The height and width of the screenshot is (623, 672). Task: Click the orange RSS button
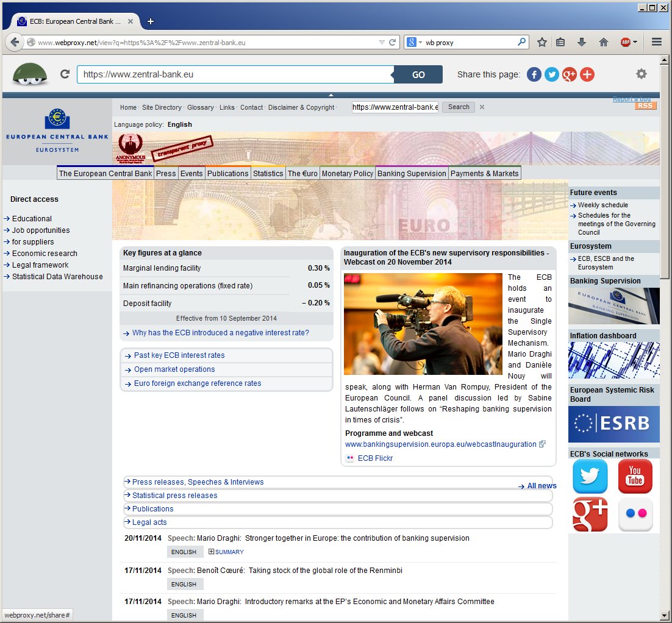pos(645,106)
